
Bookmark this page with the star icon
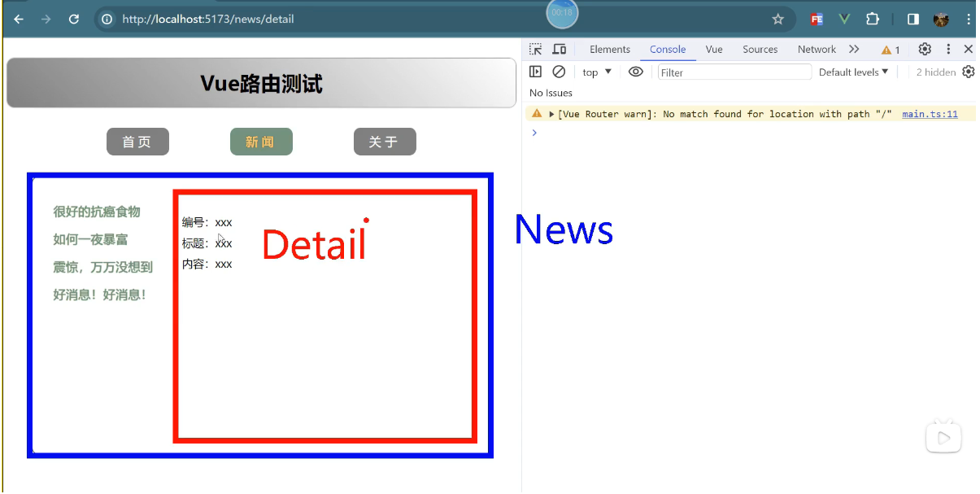click(x=777, y=19)
